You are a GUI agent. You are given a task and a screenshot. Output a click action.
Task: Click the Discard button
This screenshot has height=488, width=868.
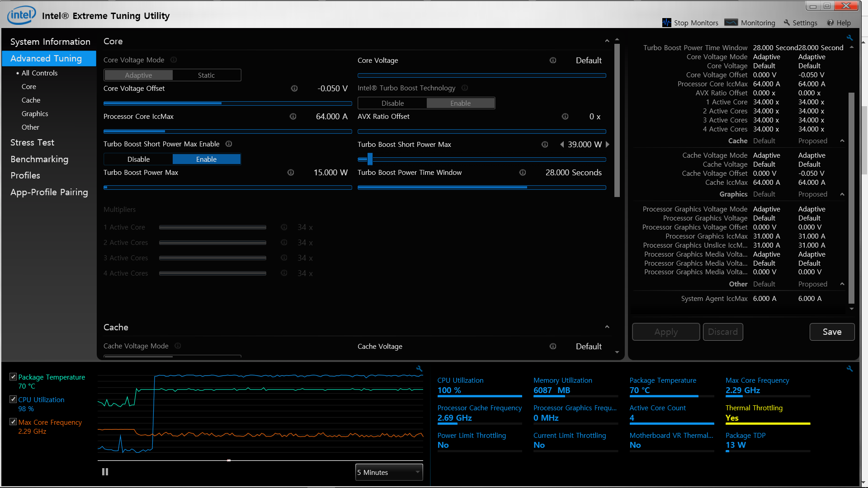click(723, 332)
